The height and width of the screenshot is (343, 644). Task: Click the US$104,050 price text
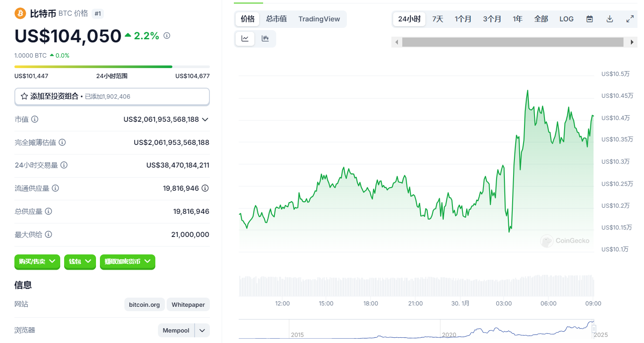pyautogui.click(x=68, y=36)
